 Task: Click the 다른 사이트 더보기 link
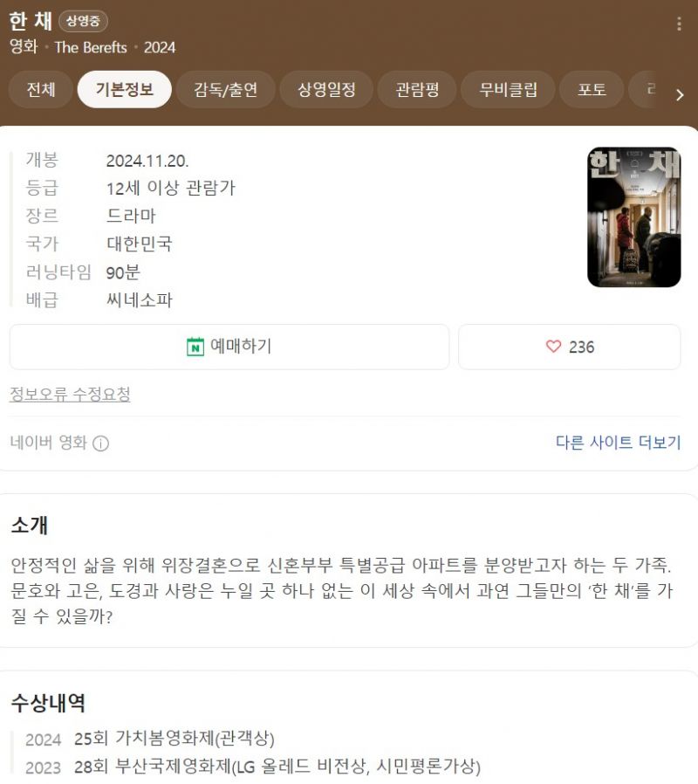pos(618,443)
